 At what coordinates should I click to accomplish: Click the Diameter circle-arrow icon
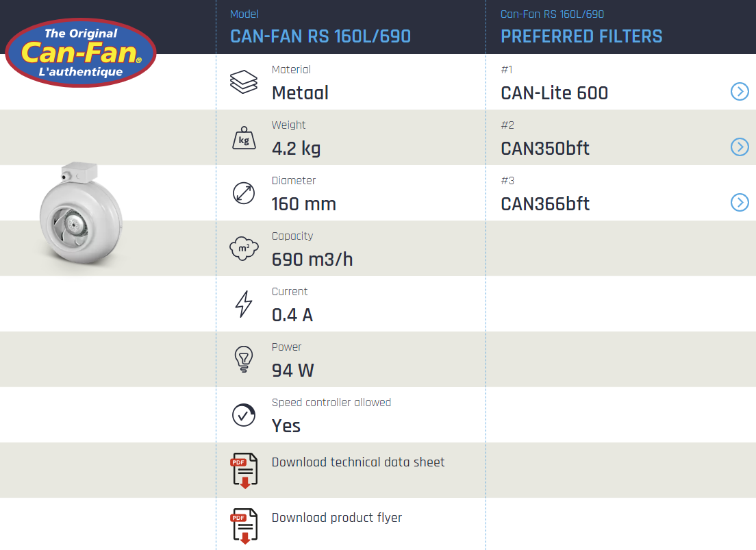[x=244, y=193]
